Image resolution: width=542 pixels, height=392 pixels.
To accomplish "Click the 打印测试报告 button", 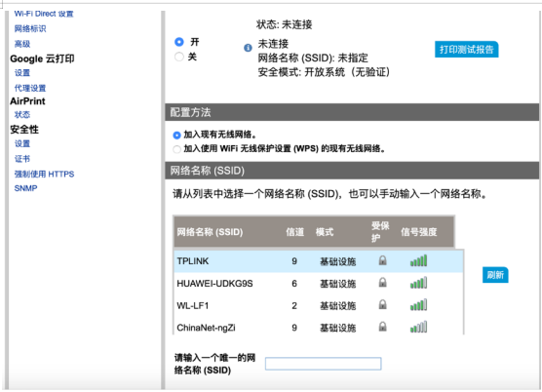I will [x=466, y=50].
